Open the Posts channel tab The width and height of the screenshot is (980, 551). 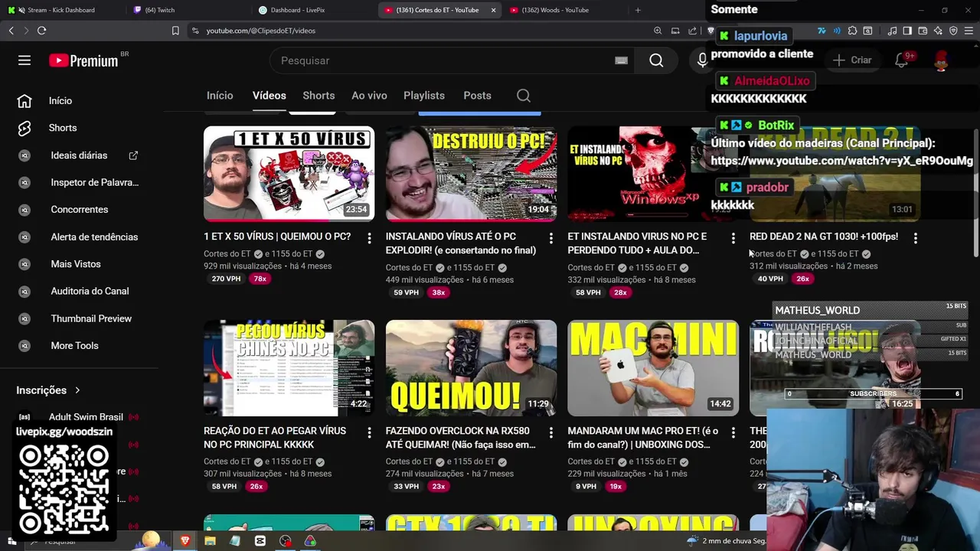coord(477,96)
